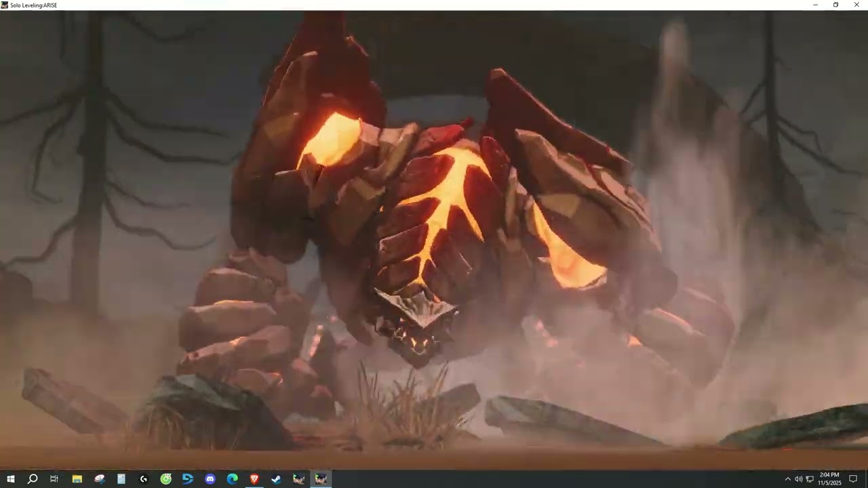868x488 pixels.
Task: Click Solo Leveling:ARISE title bar app icon
Action: coord(5,5)
